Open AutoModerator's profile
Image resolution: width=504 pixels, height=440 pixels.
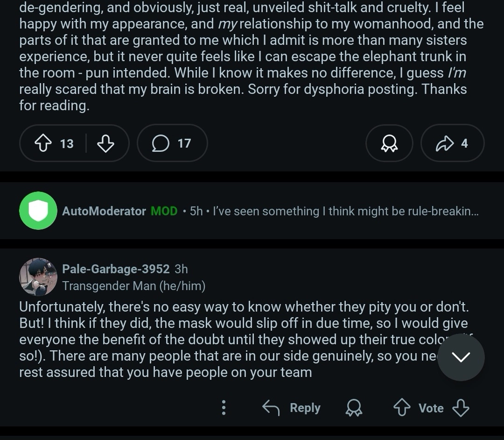tap(104, 211)
